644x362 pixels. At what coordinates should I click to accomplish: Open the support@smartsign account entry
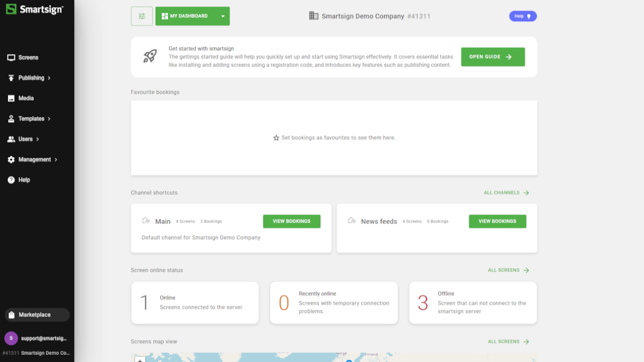click(44, 338)
